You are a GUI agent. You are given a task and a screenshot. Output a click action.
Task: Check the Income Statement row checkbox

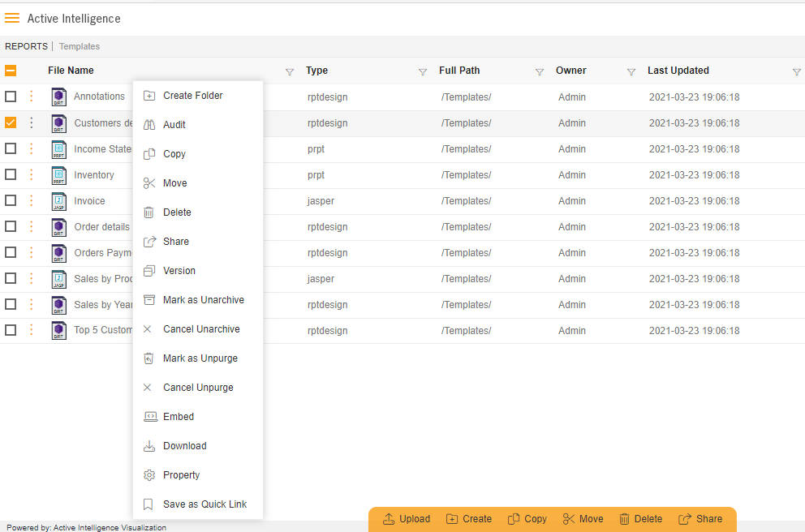coord(11,148)
